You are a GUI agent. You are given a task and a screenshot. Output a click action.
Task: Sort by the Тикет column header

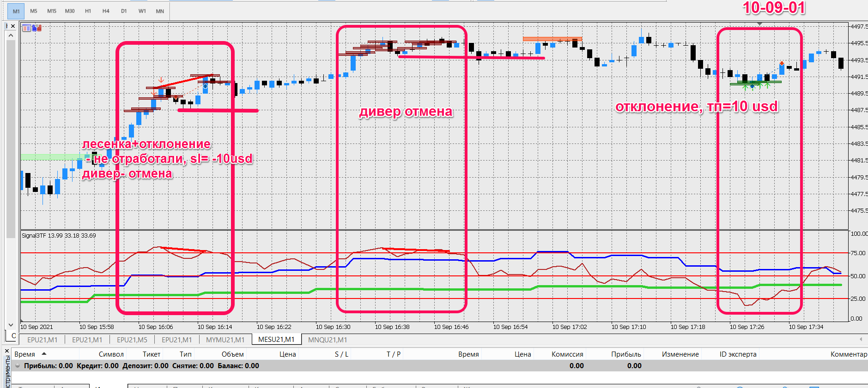(152, 354)
